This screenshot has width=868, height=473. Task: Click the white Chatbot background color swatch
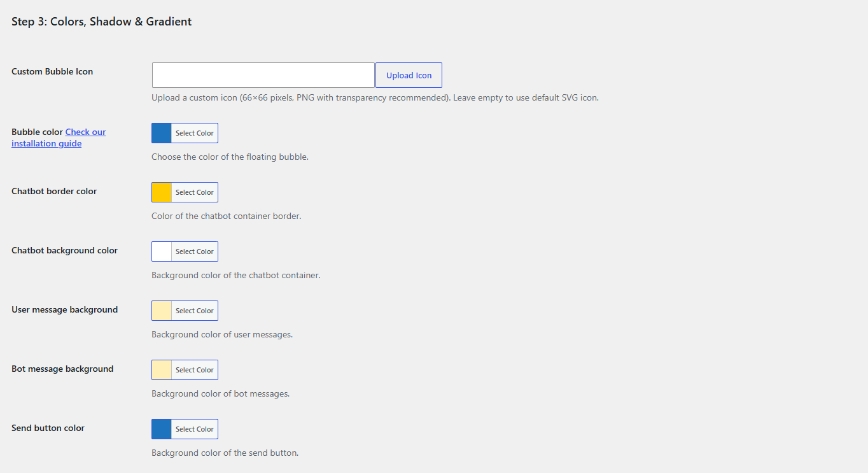(x=162, y=251)
